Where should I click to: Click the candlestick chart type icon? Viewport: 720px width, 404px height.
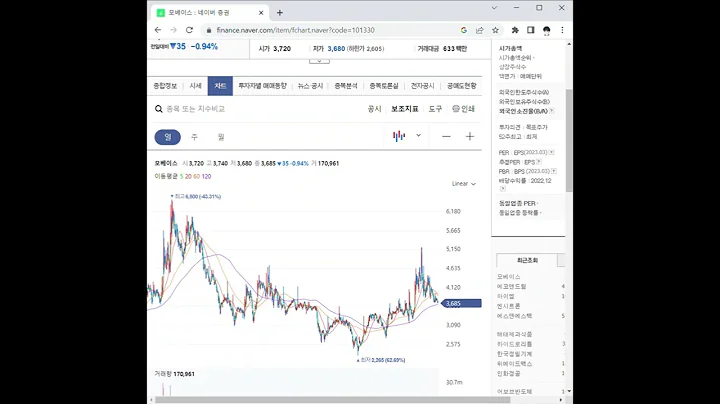pyautogui.click(x=399, y=136)
